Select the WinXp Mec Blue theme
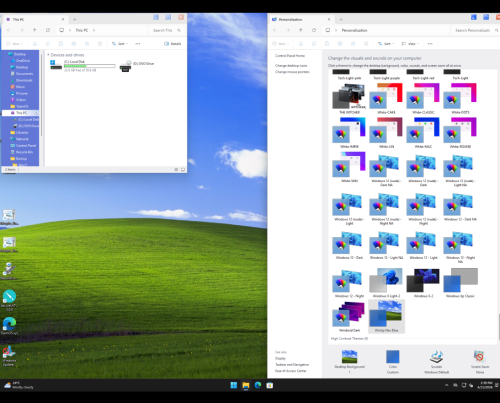 [x=387, y=316]
